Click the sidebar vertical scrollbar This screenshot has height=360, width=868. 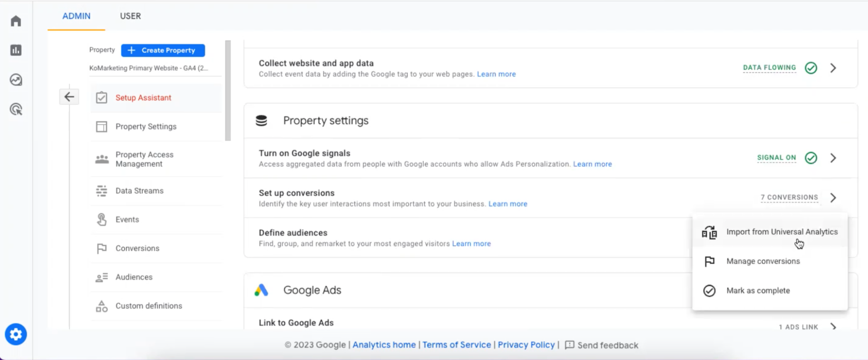click(228, 91)
